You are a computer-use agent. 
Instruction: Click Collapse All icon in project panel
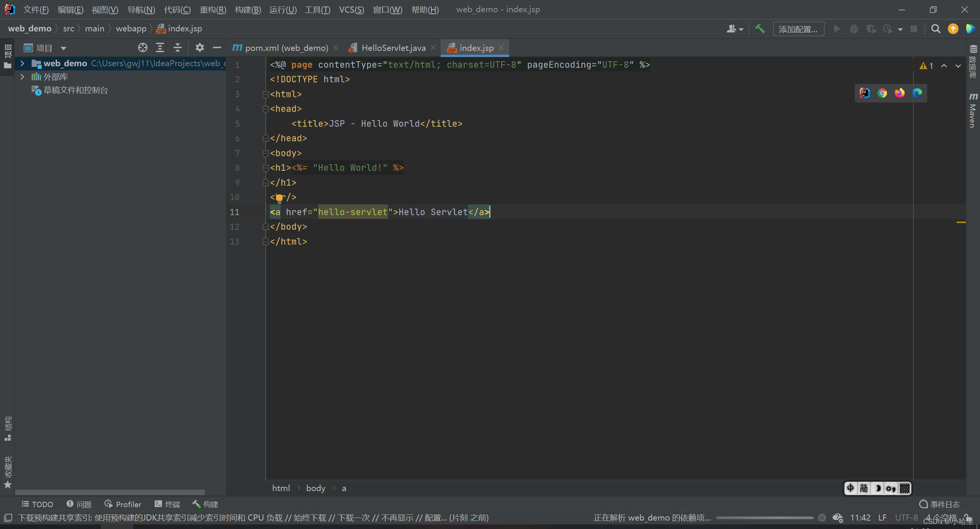pyautogui.click(x=178, y=48)
